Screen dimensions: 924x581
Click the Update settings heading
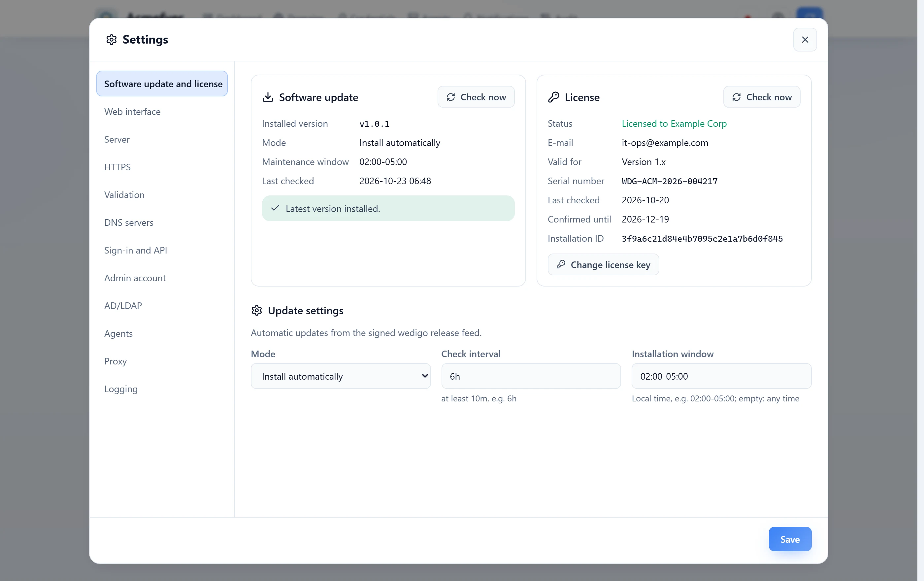point(306,310)
